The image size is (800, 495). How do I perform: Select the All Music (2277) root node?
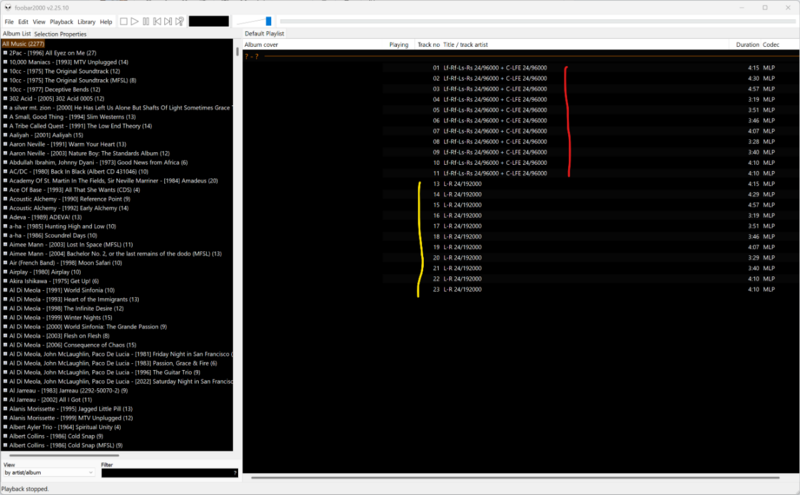23,44
